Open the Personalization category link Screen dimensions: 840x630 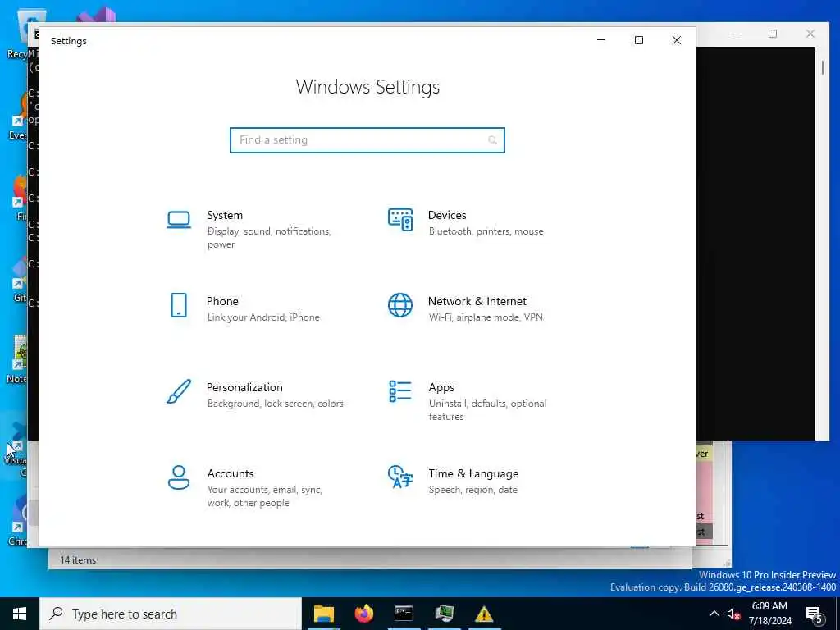pos(244,387)
